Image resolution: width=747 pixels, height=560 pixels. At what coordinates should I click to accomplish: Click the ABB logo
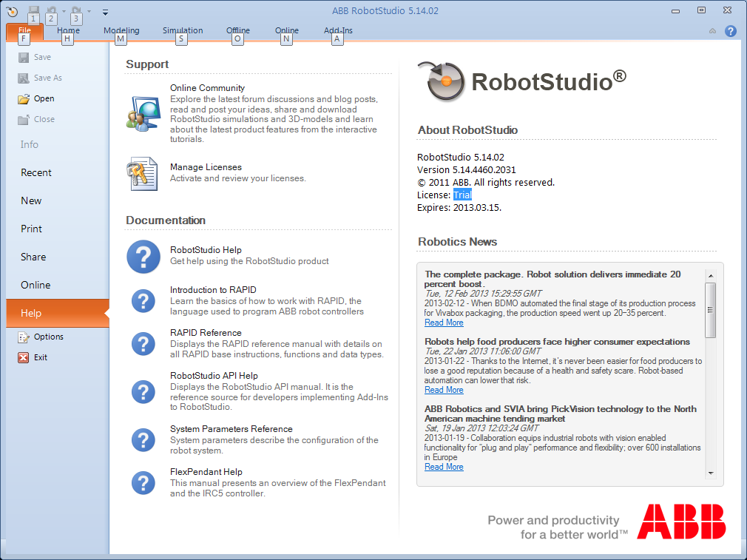682,522
